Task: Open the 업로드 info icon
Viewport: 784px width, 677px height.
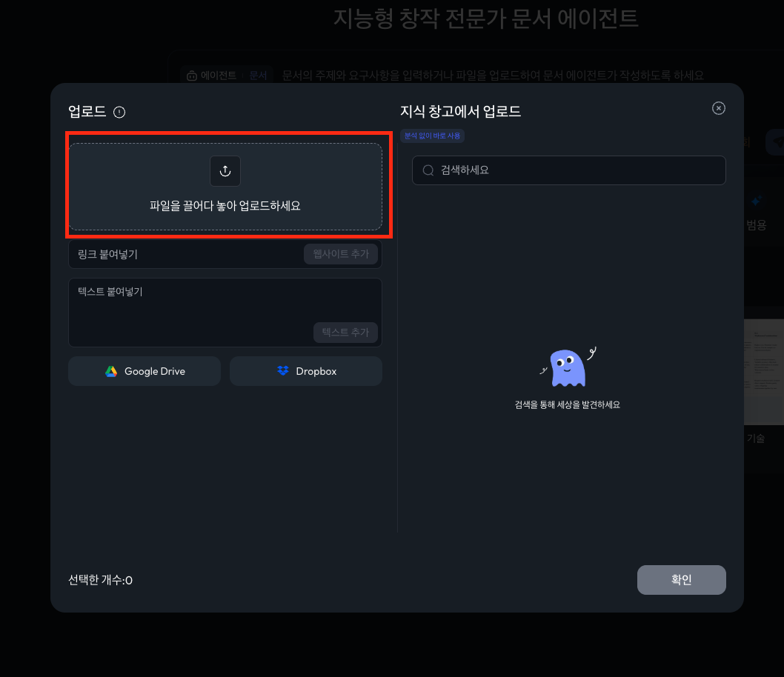Action: (118, 112)
